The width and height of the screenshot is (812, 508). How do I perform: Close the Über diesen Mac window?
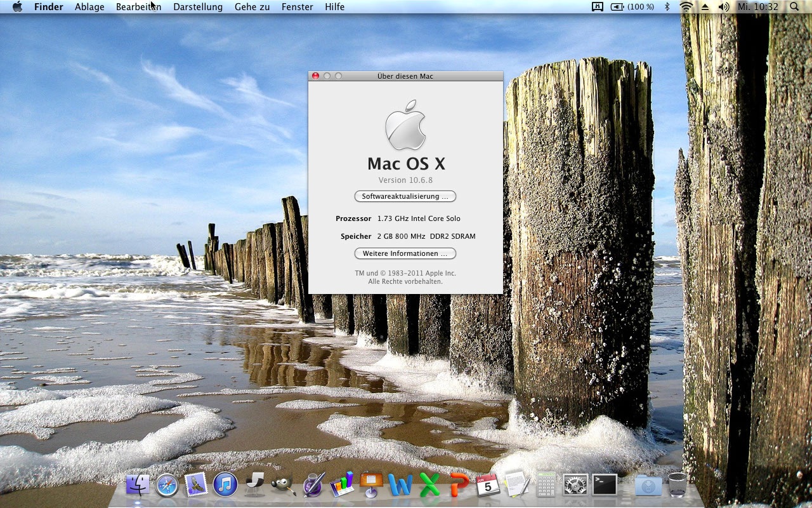[x=315, y=76]
